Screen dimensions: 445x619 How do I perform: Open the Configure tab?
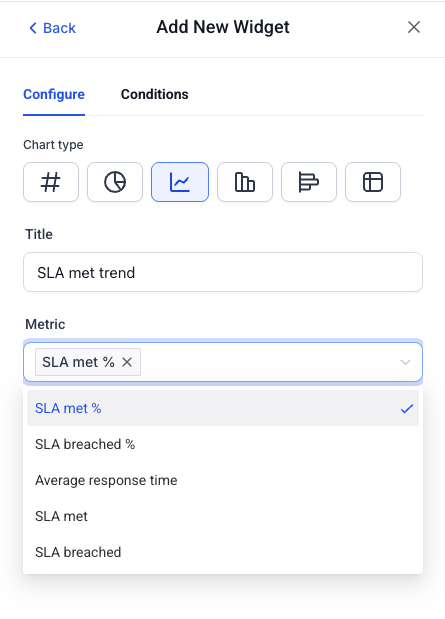point(54,94)
